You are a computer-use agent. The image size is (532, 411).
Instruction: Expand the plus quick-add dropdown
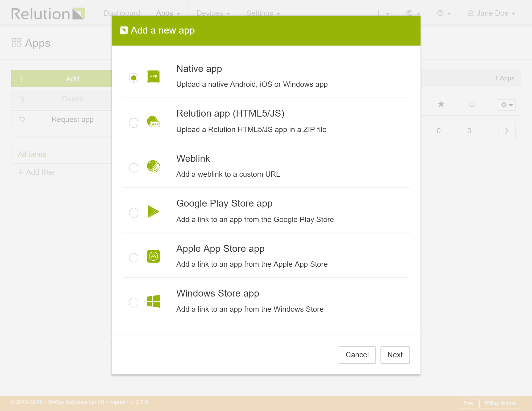[383, 13]
